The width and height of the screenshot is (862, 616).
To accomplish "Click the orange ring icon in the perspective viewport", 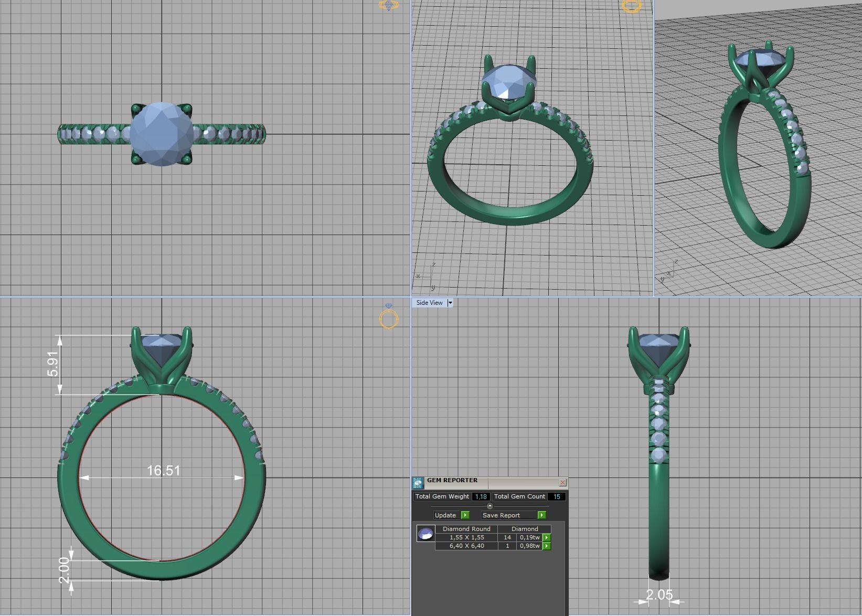I will click(x=631, y=6).
